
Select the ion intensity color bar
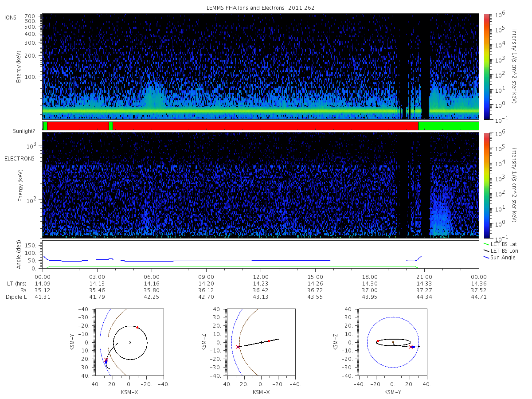pos(486,66)
